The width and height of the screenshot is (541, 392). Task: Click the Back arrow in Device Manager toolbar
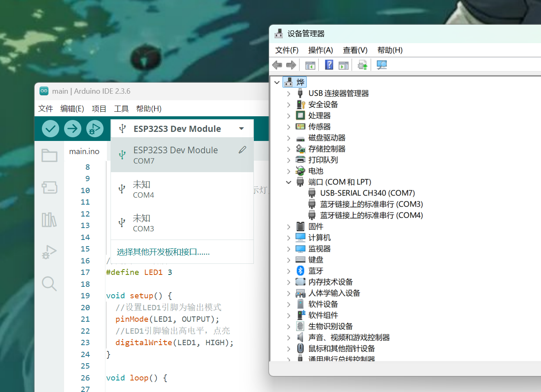click(277, 65)
